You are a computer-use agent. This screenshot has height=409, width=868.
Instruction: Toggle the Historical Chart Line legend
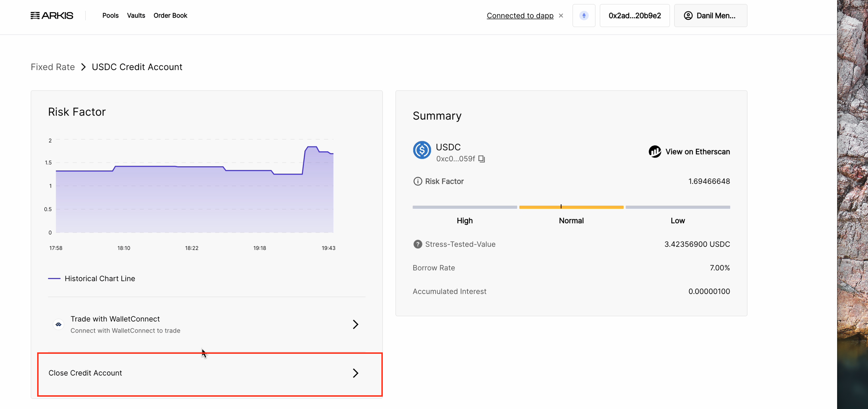coord(92,279)
